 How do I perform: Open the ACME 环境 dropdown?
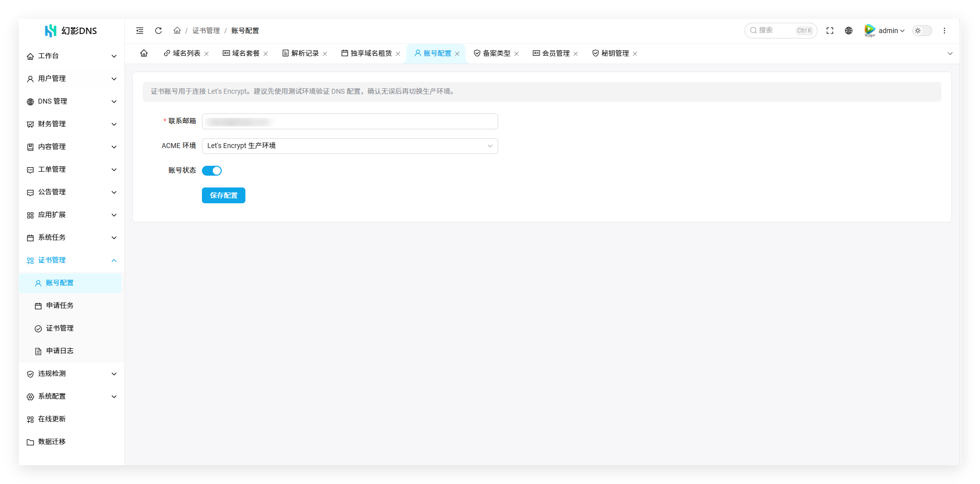(x=350, y=146)
